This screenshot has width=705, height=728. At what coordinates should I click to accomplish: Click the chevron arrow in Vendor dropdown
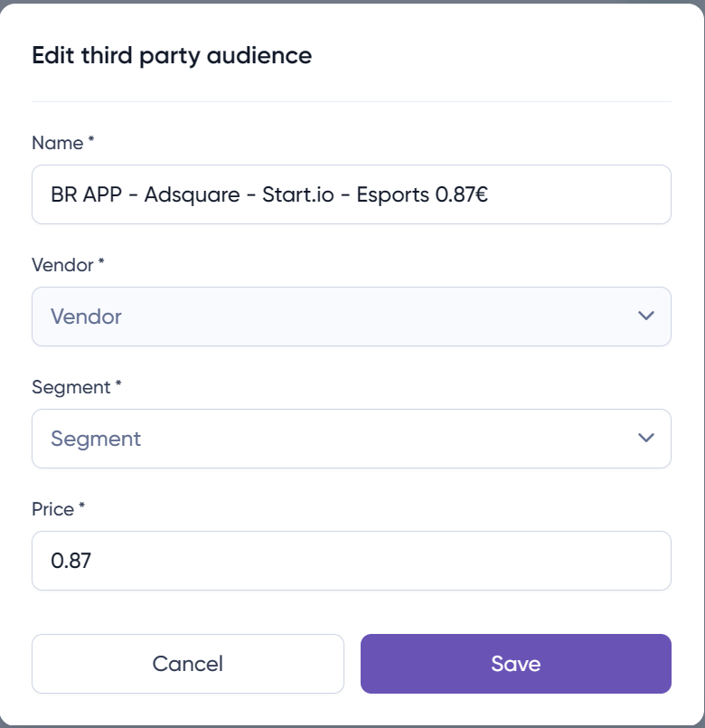coord(645,316)
